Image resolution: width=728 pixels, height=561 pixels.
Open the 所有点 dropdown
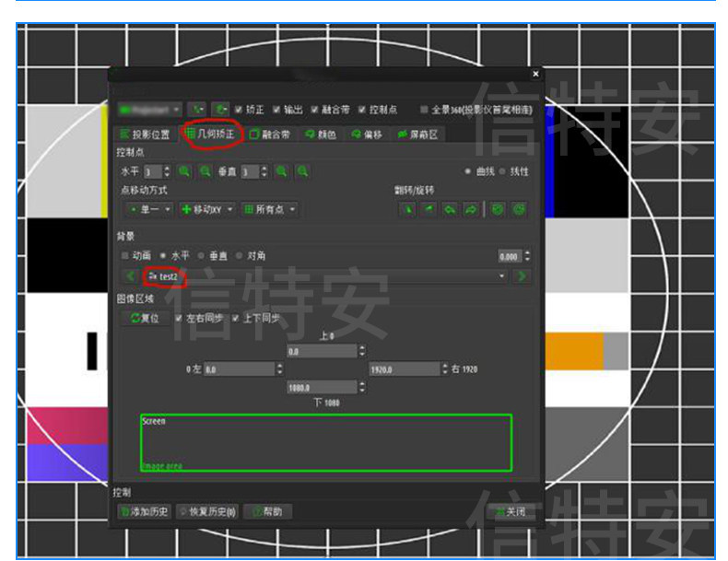269,210
